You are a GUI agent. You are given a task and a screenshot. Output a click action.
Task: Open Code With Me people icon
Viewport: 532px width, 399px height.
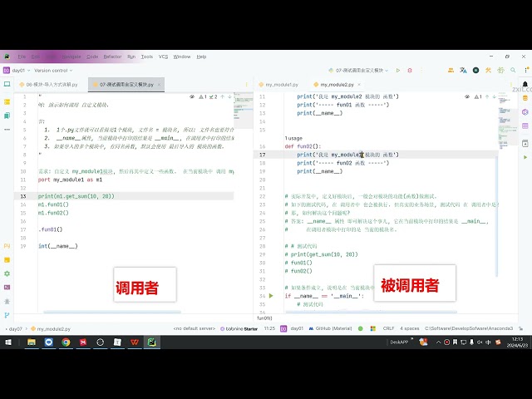pos(451,70)
